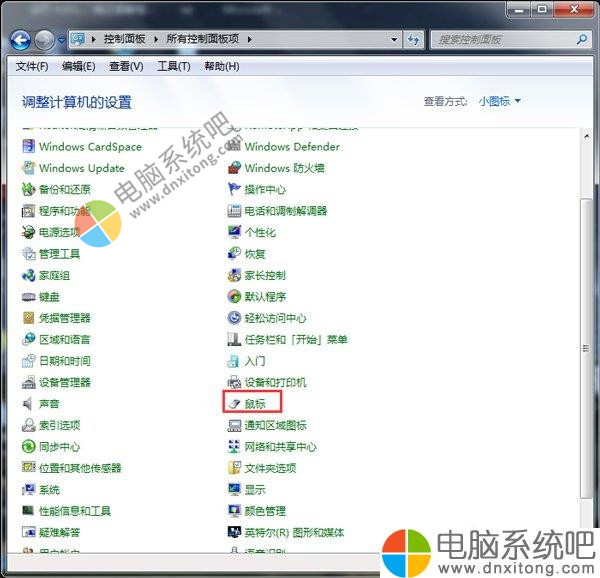600x578 pixels.
Task: Click the 所有控制面板项 breadcrumb
Action: (203, 39)
